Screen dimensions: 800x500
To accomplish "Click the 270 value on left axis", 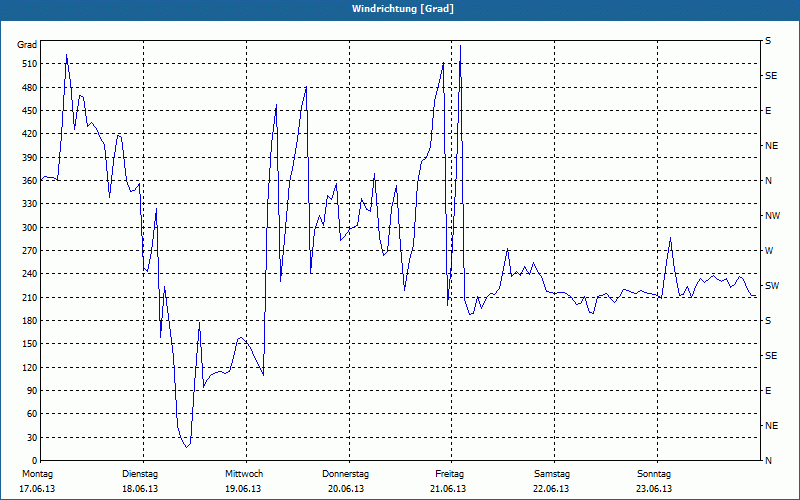I will [x=30, y=251].
